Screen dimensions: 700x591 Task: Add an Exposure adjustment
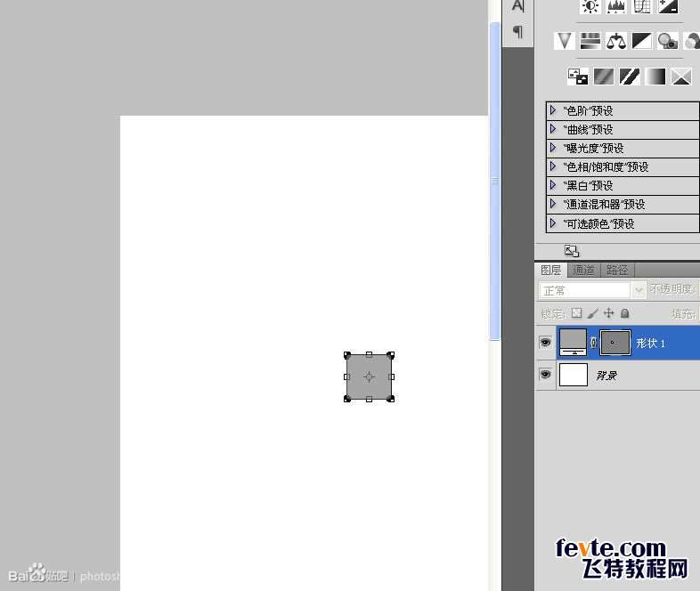(x=668, y=6)
